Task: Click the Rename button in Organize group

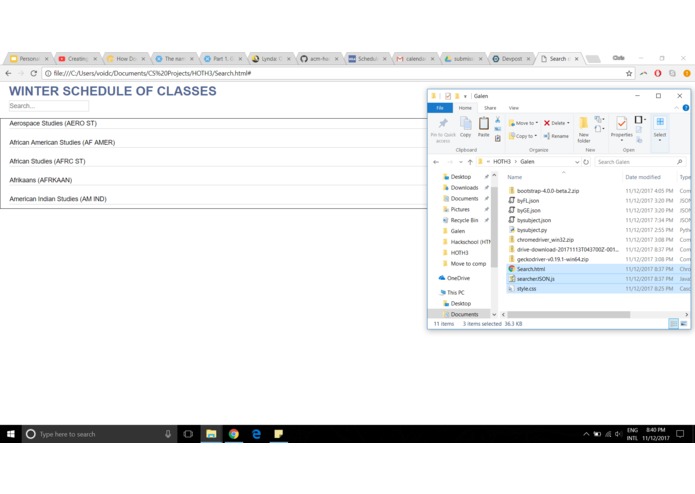Action: 556,136
